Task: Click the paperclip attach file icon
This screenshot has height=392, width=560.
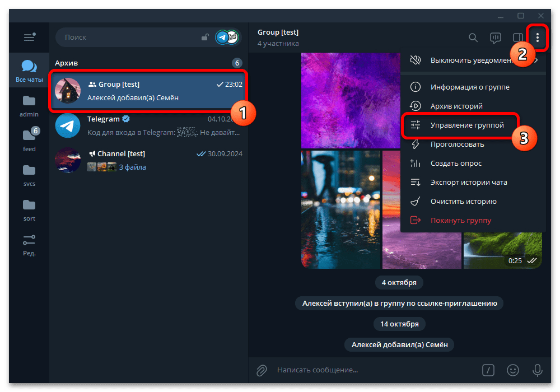Action: 262,370
